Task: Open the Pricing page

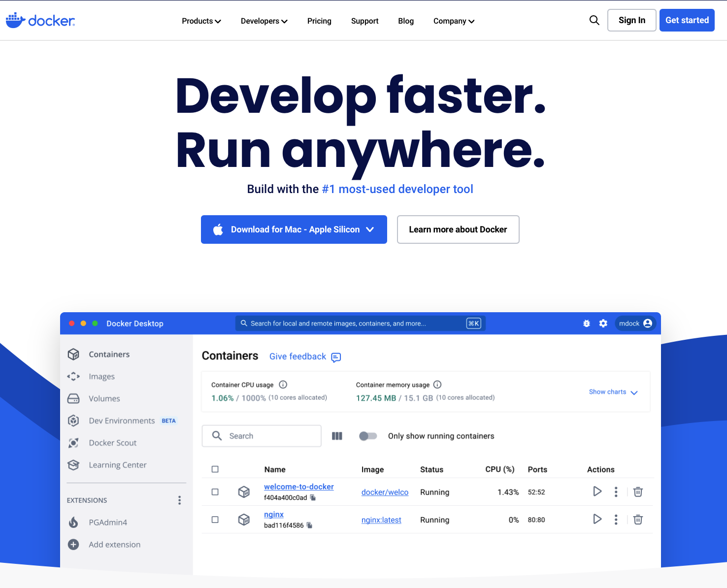Action: (319, 21)
